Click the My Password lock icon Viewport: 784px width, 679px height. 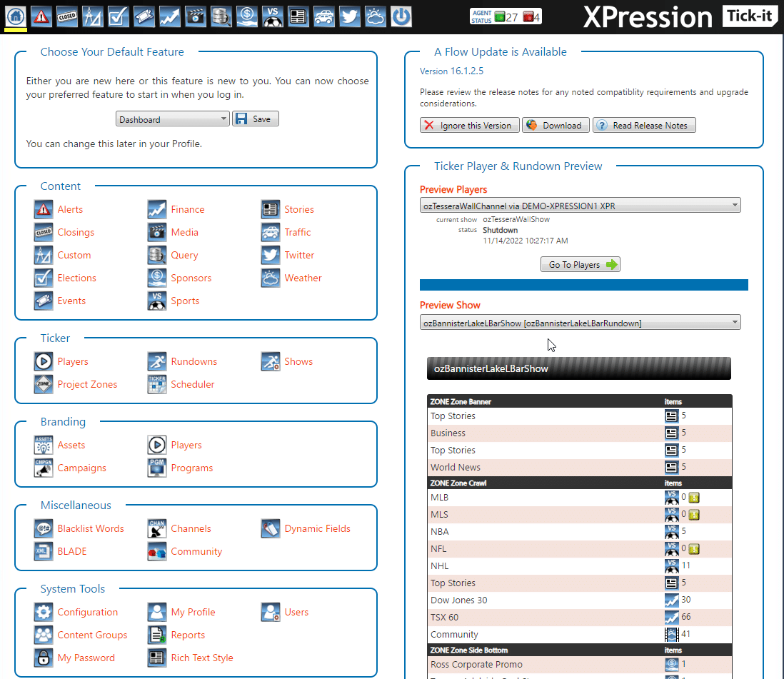coord(44,658)
